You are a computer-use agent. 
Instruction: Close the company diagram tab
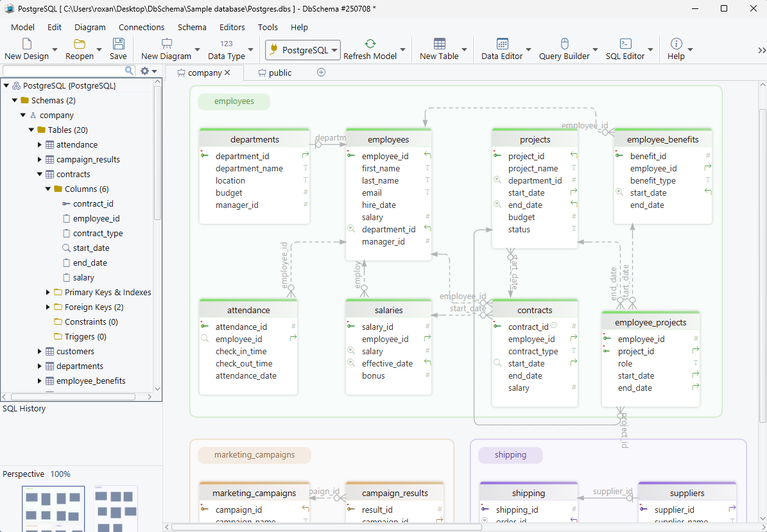coord(227,73)
